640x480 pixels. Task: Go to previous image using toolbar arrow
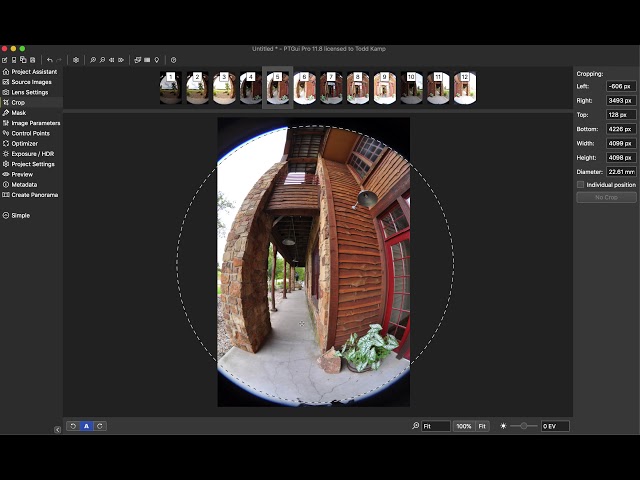pyautogui.click(x=111, y=60)
